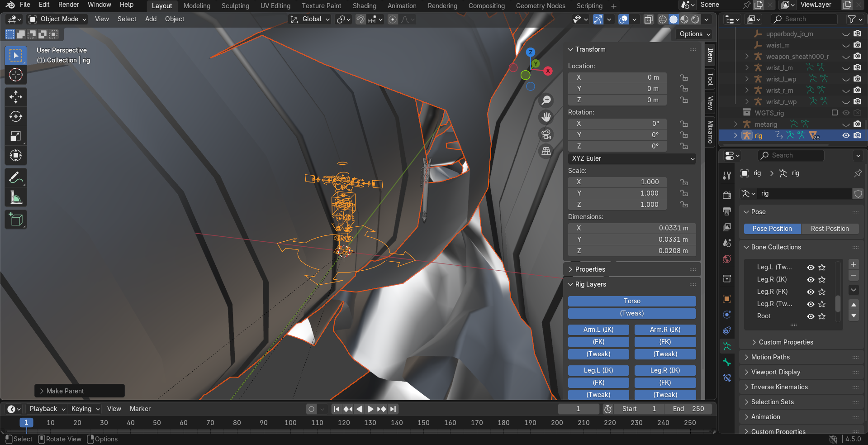868x445 pixels.
Task: Select the Move tool in the toolbar
Action: [16, 97]
